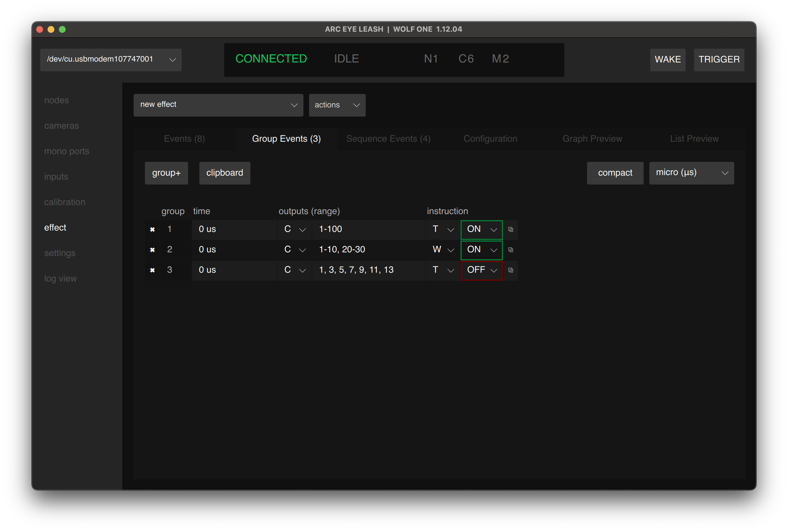Switch group 2 ON instruction state

(481, 250)
